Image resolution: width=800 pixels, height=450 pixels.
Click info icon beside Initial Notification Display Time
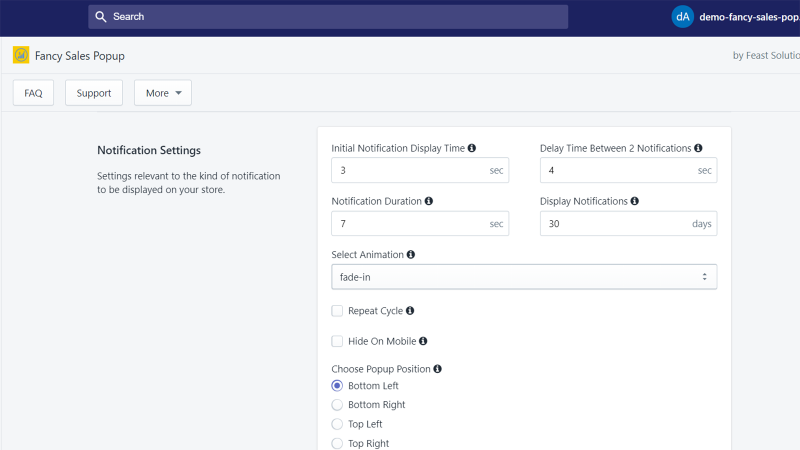pos(472,148)
